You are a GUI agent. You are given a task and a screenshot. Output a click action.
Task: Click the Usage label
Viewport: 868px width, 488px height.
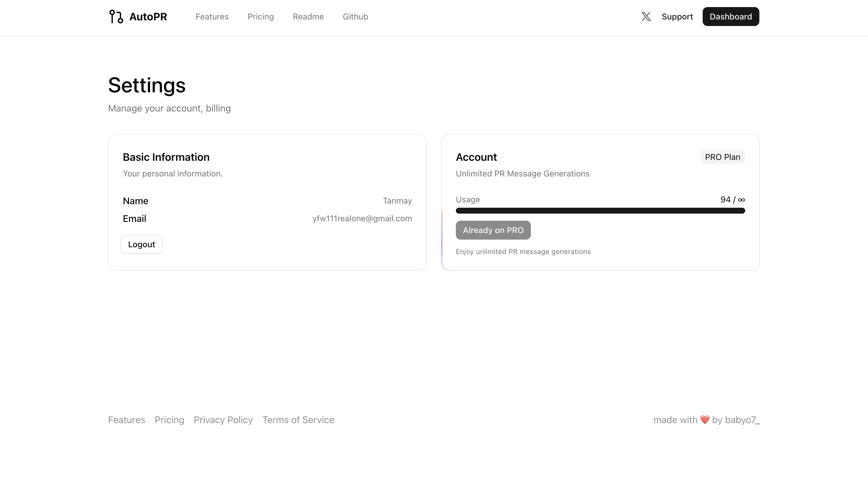click(x=468, y=199)
